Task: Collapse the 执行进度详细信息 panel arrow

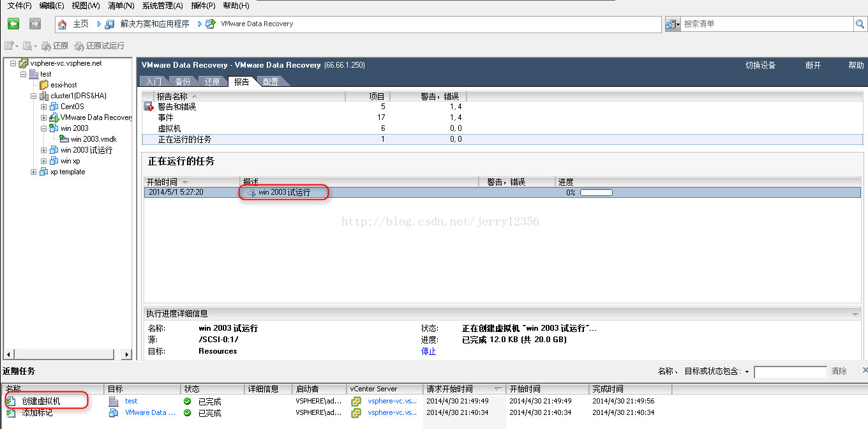Action: tap(855, 314)
